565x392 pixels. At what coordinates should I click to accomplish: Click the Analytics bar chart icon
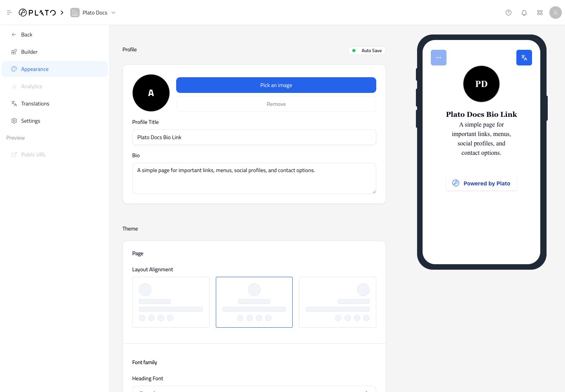(14, 86)
